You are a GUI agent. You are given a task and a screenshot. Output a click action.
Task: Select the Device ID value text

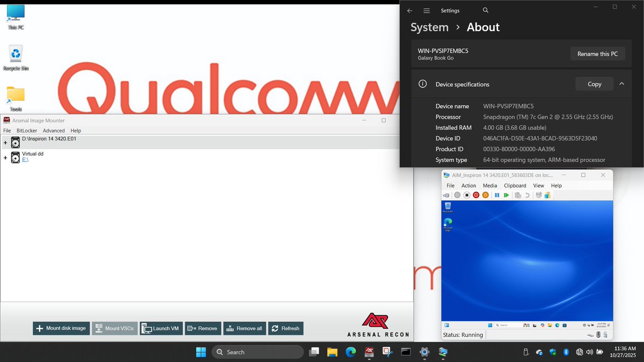(x=540, y=138)
